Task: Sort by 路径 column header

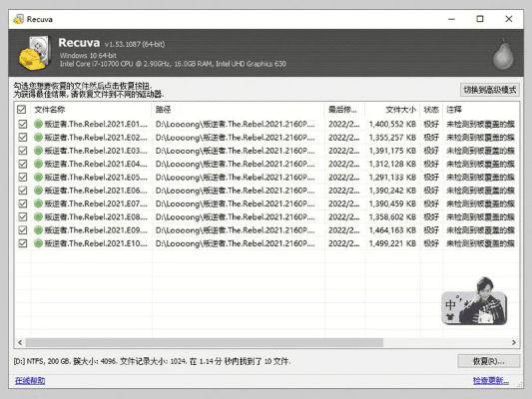Action: click(238, 110)
